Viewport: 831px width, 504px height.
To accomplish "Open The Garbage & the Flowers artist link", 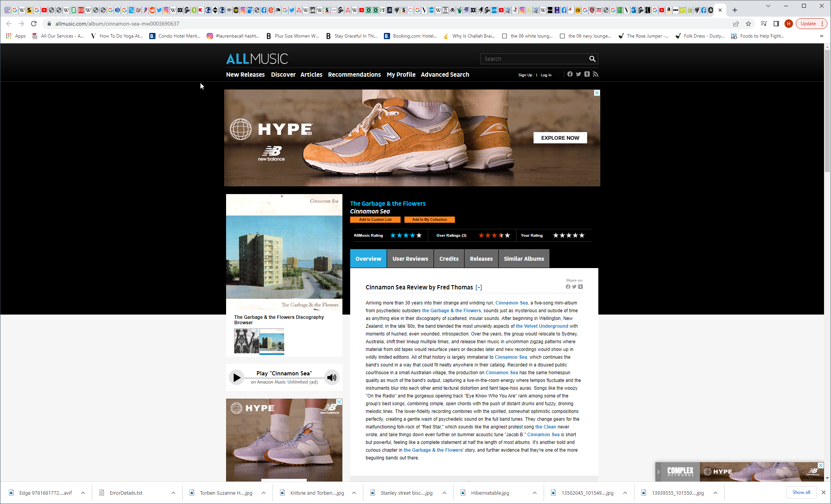I will (388, 203).
